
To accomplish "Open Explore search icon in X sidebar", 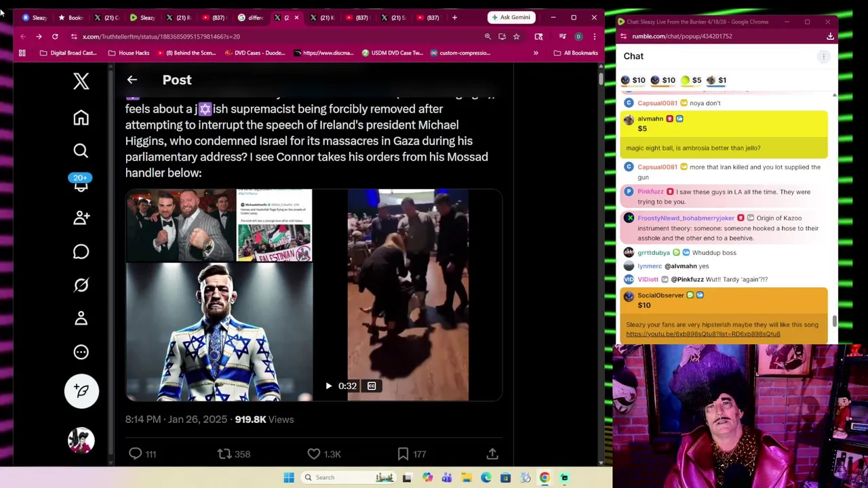I will pyautogui.click(x=81, y=150).
